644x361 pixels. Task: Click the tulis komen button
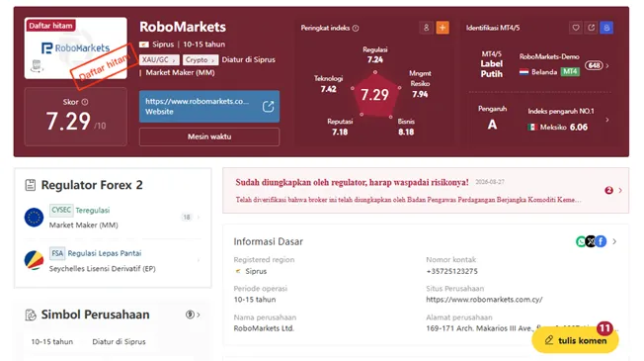pyautogui.click(x=575, y=340)
